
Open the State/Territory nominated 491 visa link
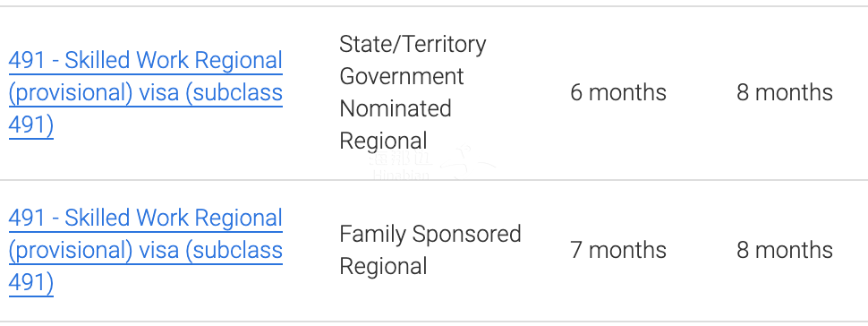pos(146,92)
